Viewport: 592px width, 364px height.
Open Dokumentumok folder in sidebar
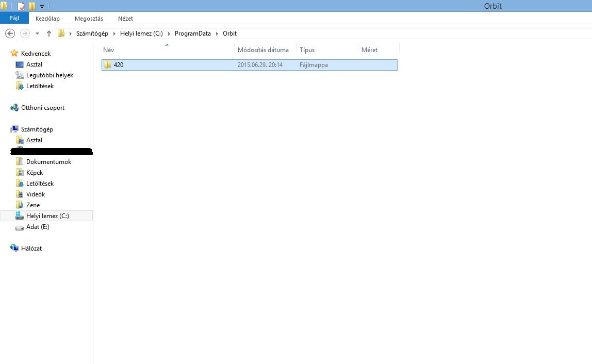point(48,161)
